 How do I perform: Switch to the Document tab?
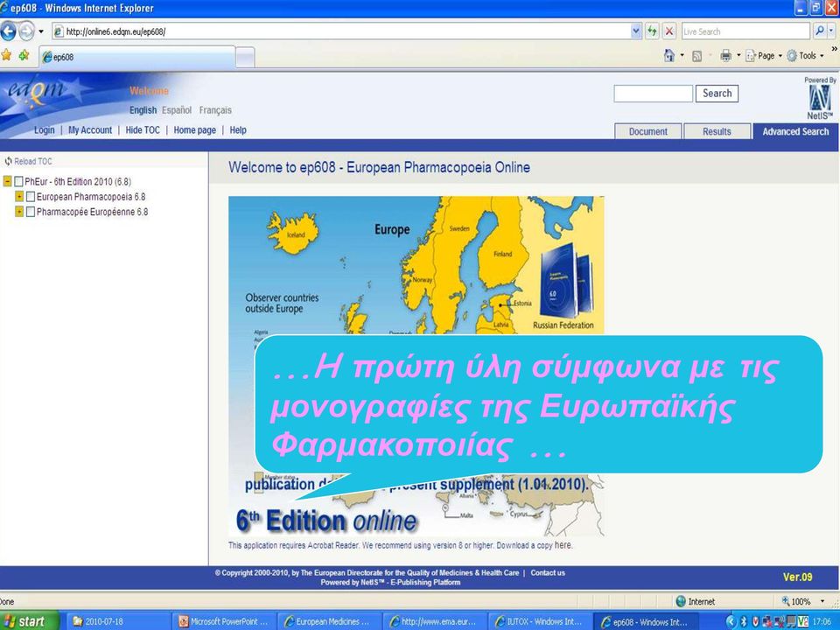pos(647,131)
